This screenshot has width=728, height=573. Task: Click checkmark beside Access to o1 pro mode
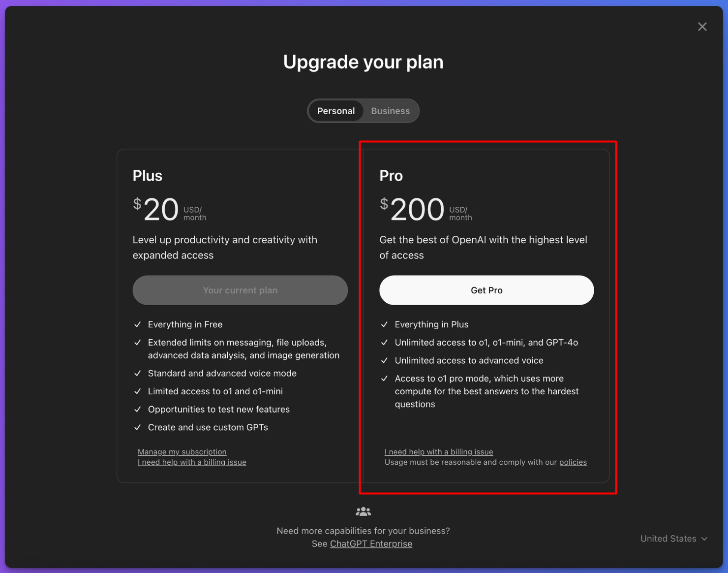385,379
